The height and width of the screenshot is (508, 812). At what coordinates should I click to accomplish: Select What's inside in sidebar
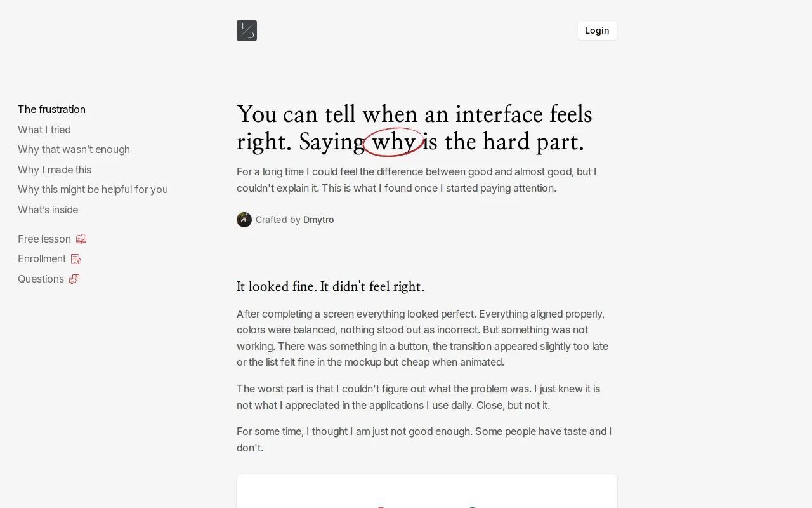tap(48, 210)
